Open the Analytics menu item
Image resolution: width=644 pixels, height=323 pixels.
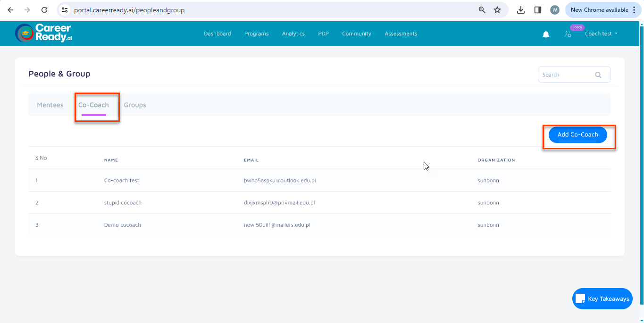pyautogui.click(x=293, y=34)
